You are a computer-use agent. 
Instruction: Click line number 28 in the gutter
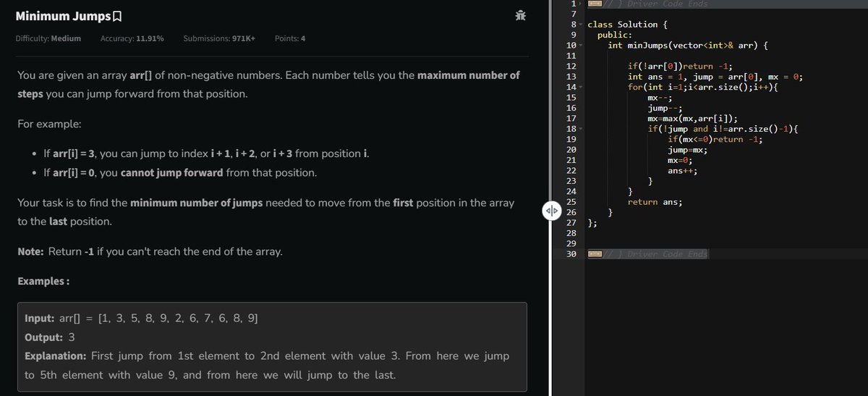tap(571, 233)
